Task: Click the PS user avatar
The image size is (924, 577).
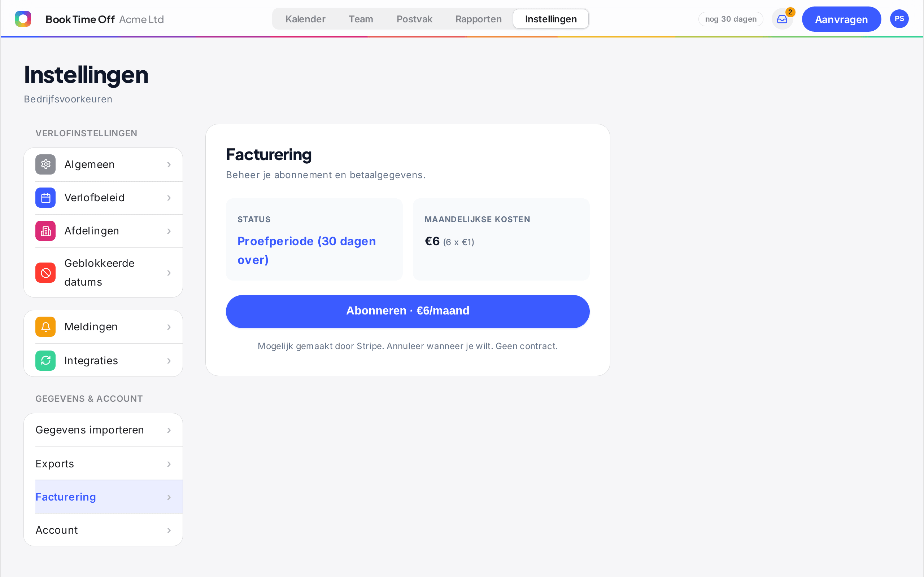Action: pos(899,19)
